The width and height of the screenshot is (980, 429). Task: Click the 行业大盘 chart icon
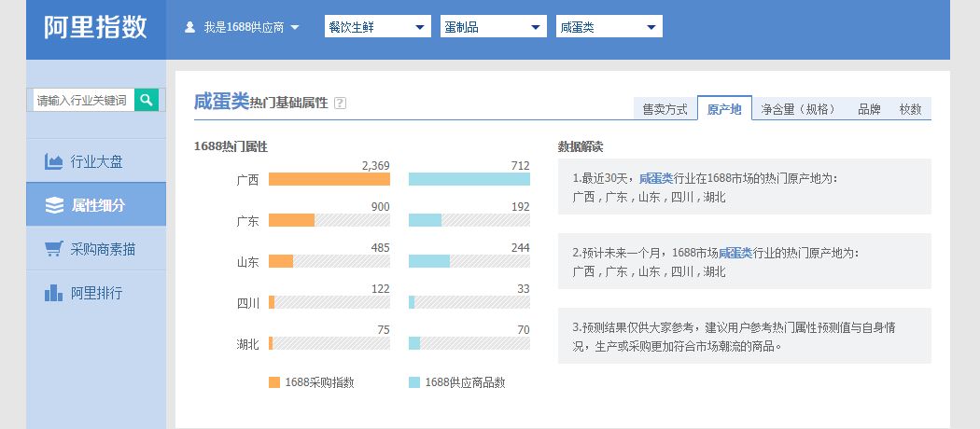[54, 161]
